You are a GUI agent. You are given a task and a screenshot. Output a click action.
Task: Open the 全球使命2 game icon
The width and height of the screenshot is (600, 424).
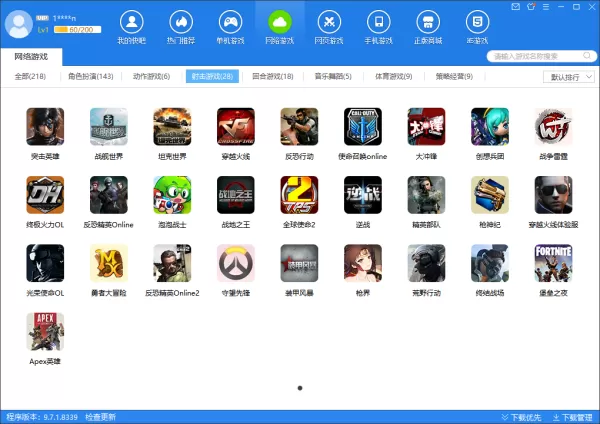click(299, 195)
